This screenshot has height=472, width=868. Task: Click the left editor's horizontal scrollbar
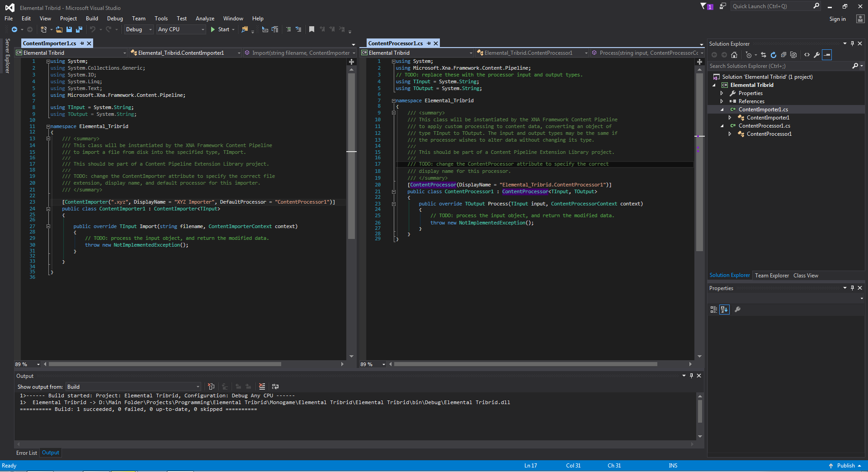(x=165, y=364)
